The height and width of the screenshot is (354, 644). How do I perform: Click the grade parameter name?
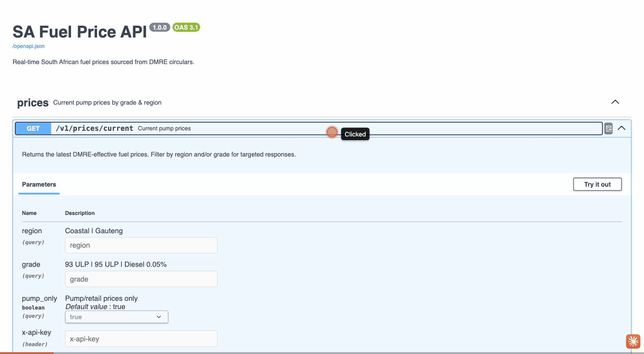pos(31,264)
